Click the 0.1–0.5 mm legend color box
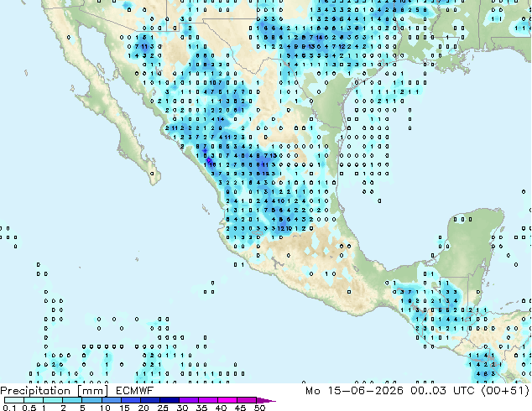532x411 pixels. click(14, 400)
